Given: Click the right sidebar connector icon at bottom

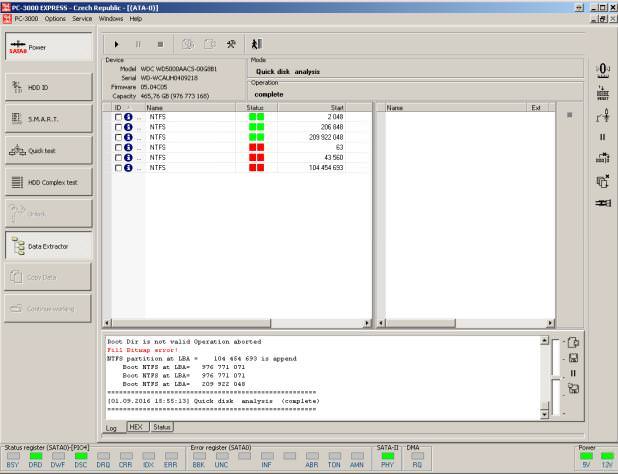Looking at the screenshot, I should [603, 203].
